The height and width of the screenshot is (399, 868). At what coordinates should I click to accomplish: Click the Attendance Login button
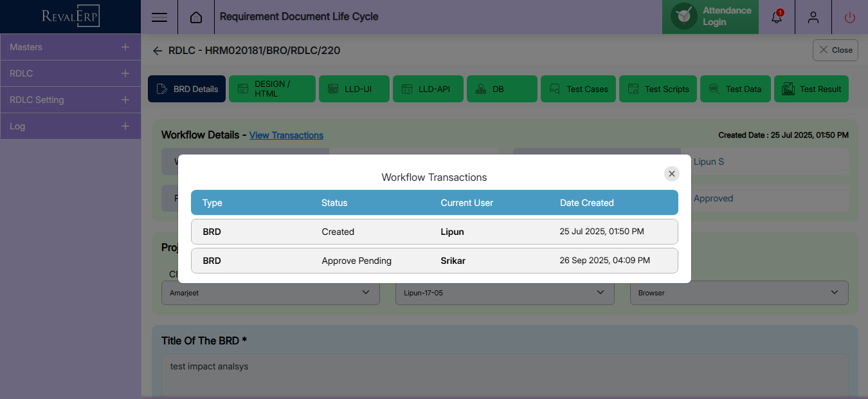point(710,17)
